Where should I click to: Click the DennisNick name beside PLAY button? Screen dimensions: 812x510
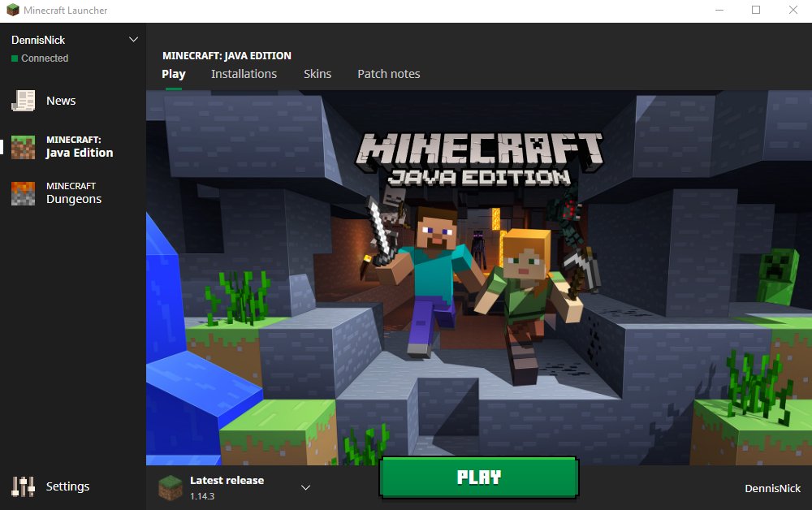pyautogui.click(x=773, y=488)
